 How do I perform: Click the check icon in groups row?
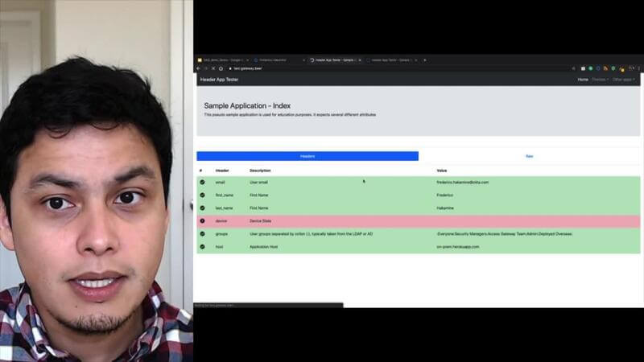202,233
